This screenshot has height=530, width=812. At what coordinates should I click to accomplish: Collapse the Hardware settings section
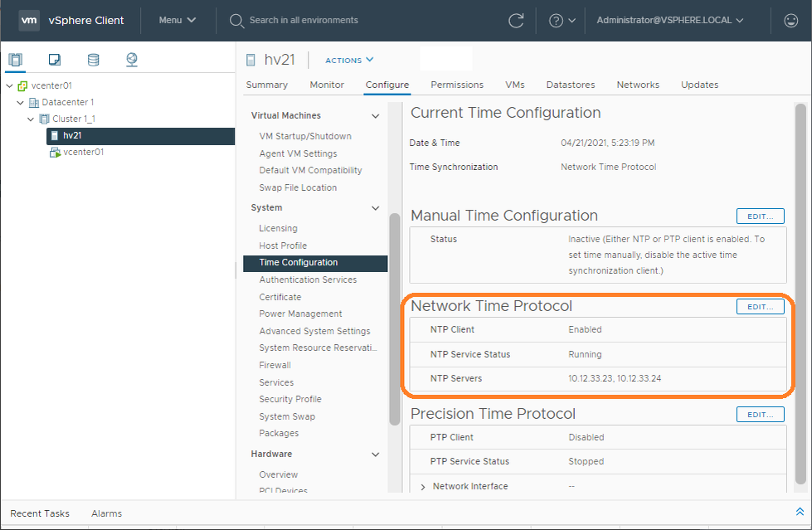coord(376,455)
